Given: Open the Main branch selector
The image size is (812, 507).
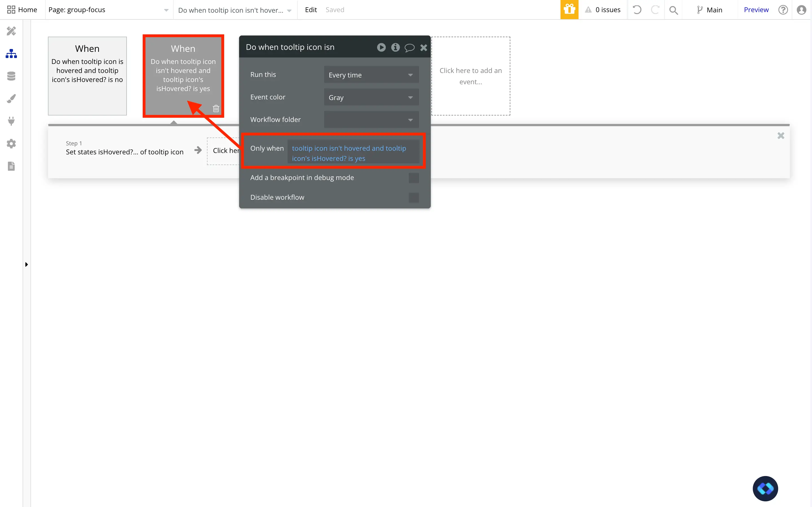Looking at the screenshot, I should click(710, 10).
